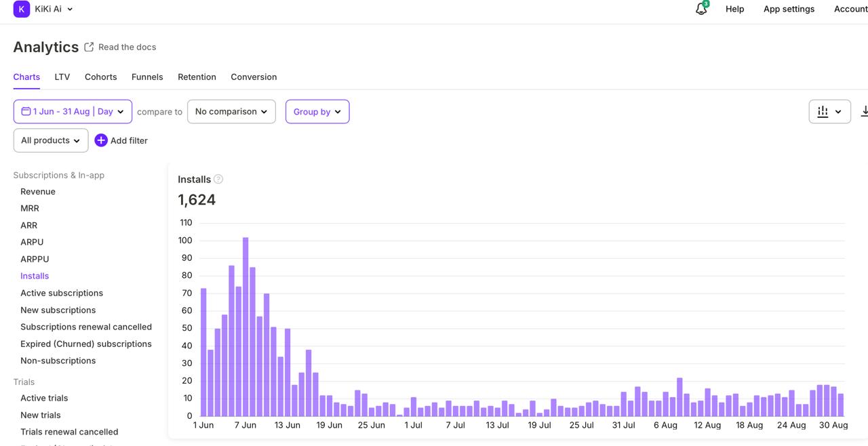The image size is (868, 446).
Task: Open the Retention tab
Action: tap(197, 77)
